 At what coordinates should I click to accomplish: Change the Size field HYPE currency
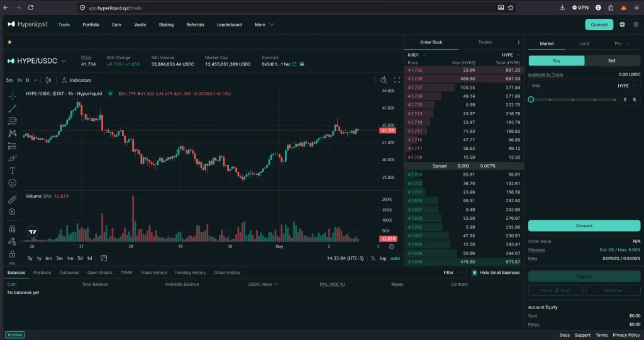point(627,86)
